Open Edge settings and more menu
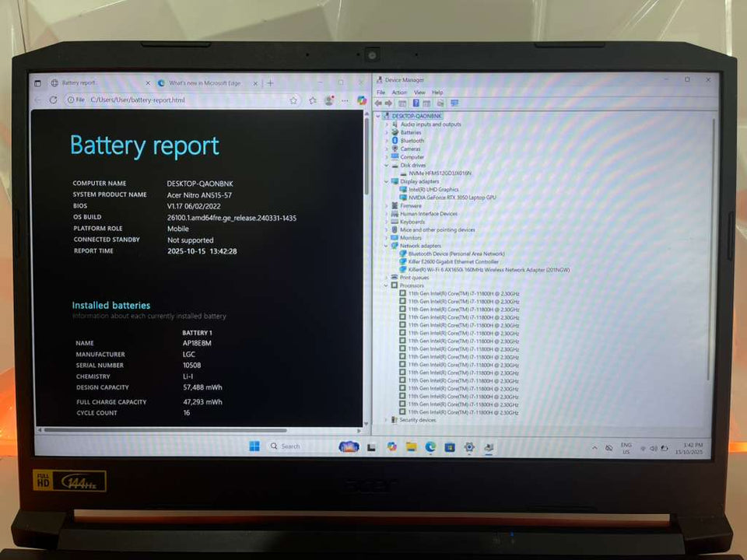The image size is (747, 560). click(x=344, y=100)
